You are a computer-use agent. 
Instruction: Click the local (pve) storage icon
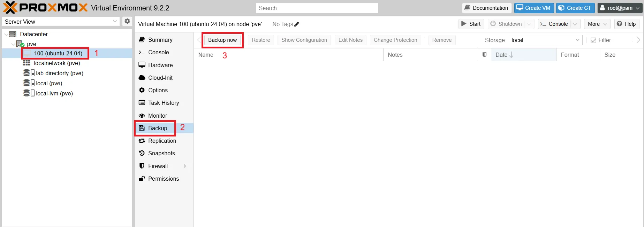coord(29,83)
